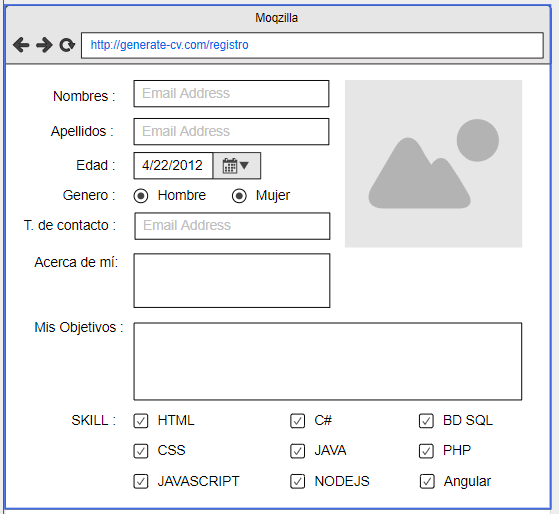Open the calendar date picker icon
Viewport: 559px width, 514px height.
click(x=236, y=166)
